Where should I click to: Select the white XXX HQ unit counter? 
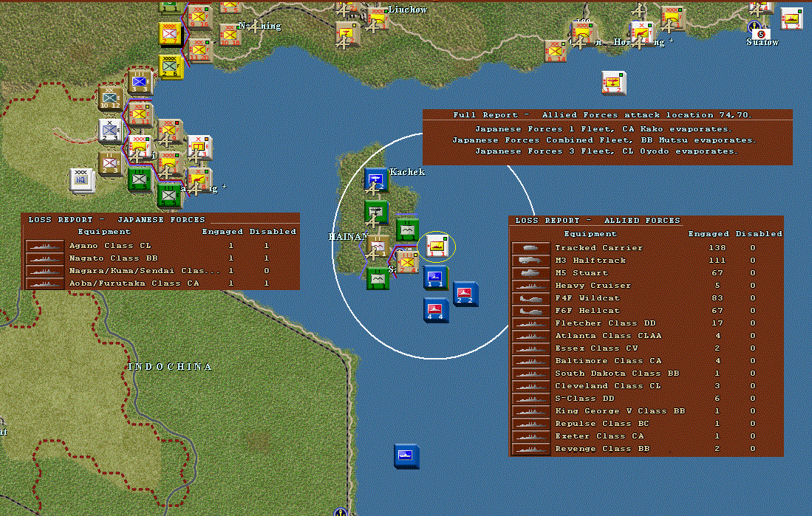pyautogui.click(x=82, y=179)
